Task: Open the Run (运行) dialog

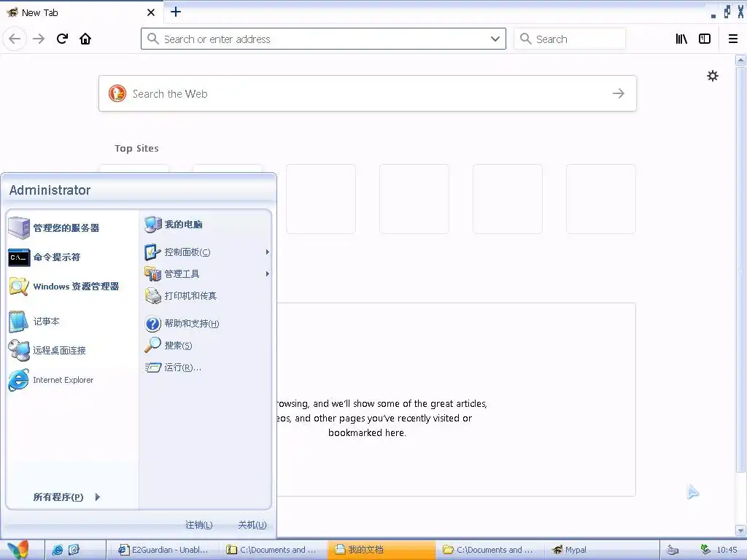Action: click(x=206, y=367)
